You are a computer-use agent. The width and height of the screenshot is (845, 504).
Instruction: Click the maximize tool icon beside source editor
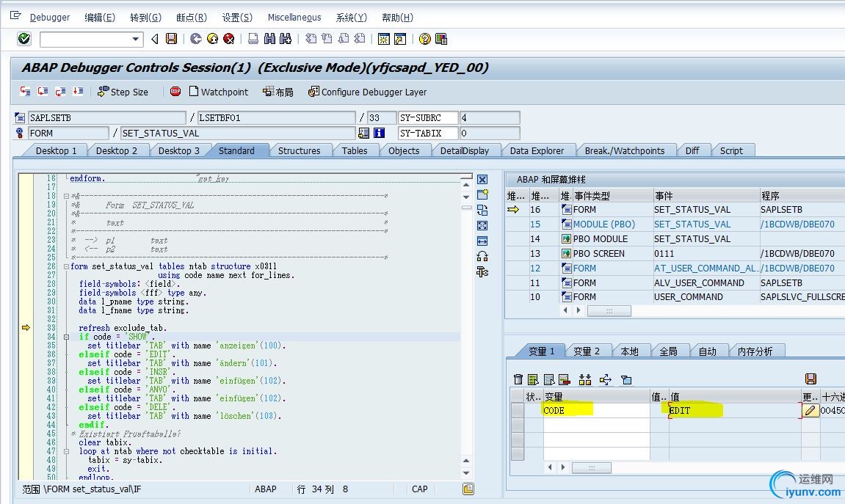(x=482, y=226)
